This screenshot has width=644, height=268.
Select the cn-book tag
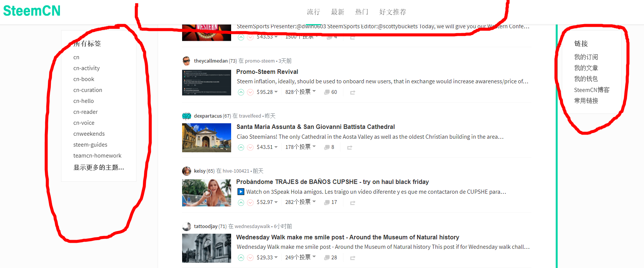pyautogui.click(x=84, y=79)
